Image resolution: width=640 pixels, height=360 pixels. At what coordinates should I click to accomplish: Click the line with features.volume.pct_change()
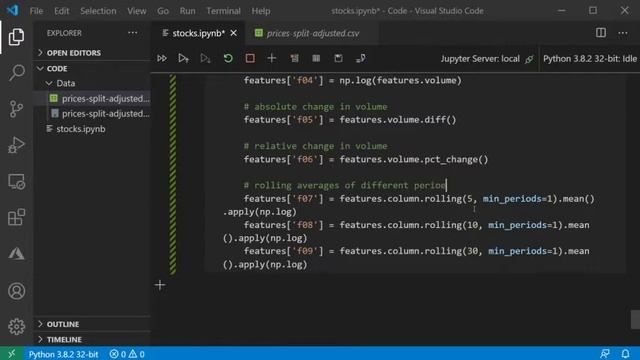(x=366, y=159)
